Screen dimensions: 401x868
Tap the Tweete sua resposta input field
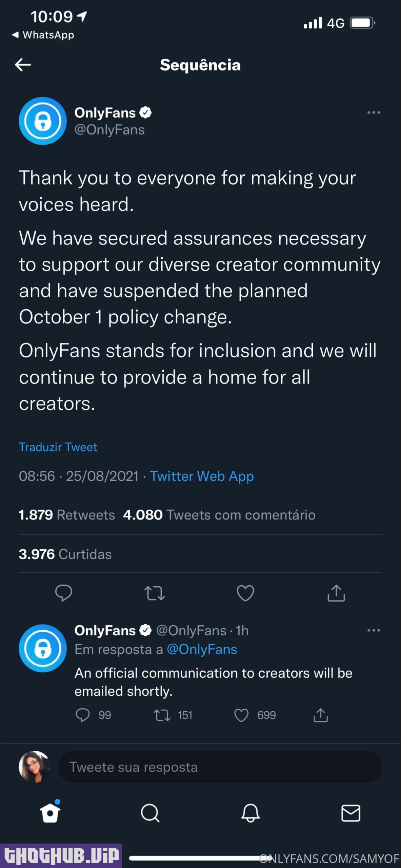tap(220, 767)
